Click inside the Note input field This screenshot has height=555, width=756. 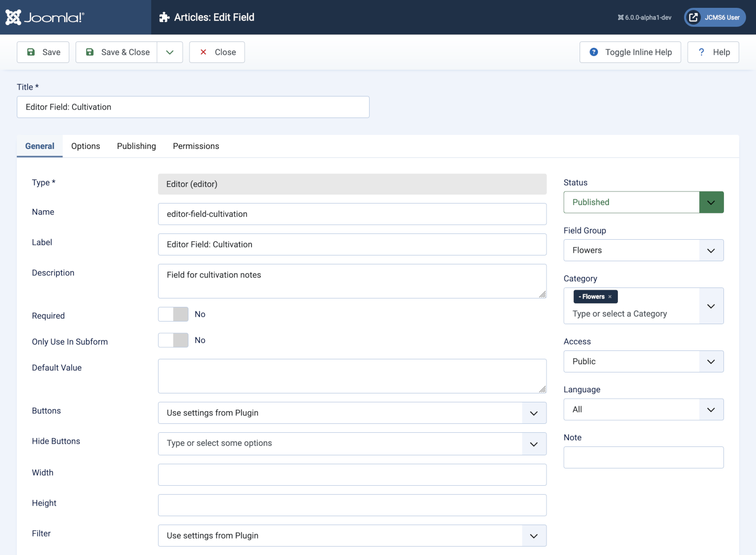pyautogui.click(x=643, y=457)
